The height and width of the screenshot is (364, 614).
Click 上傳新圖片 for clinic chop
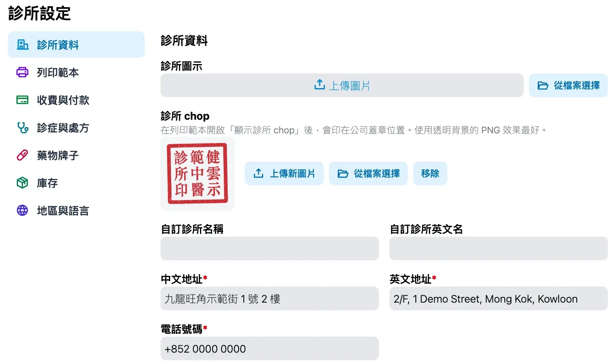tap(284, 174)
